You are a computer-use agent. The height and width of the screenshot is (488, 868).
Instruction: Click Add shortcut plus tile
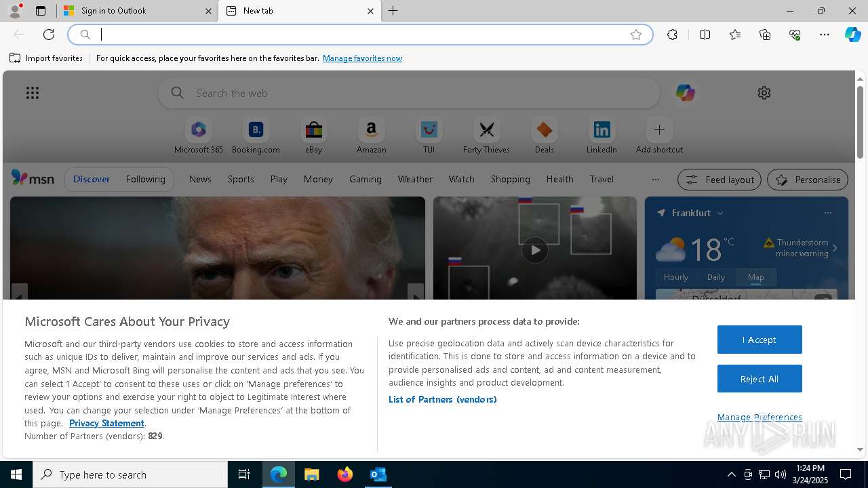click(x=659, y=136)
